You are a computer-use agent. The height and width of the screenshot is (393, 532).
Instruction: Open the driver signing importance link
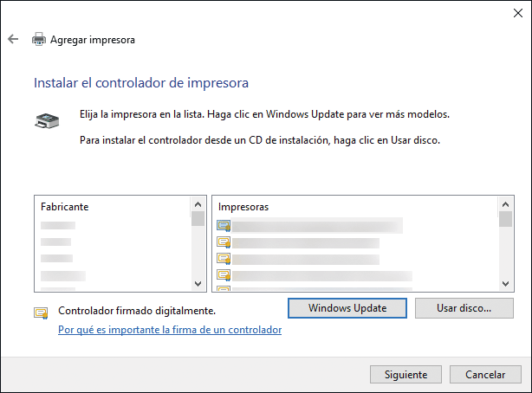(170, 330)
